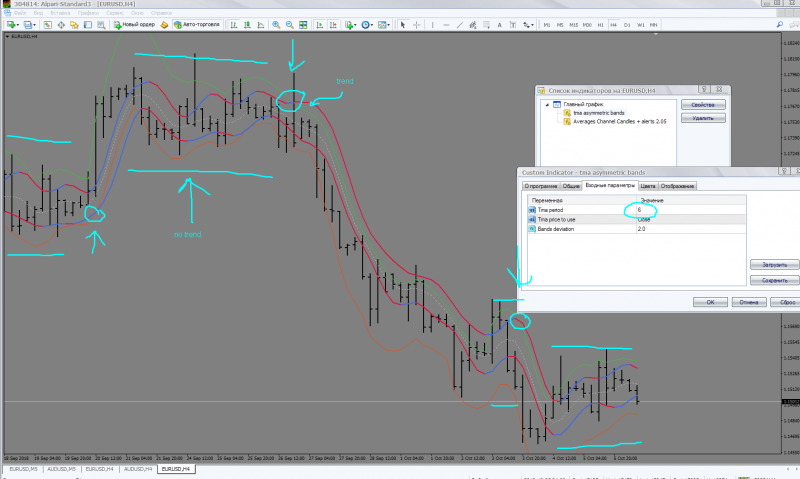This screenshot has width=800, height=479.
Task: Collapse the Главный график tree node
Action: (547, 104)
